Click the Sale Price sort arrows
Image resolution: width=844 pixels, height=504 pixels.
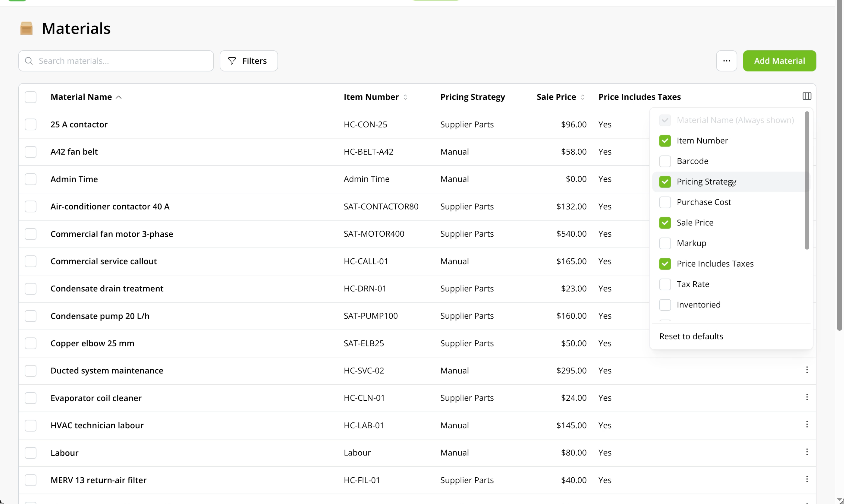[x=583, y=97]
